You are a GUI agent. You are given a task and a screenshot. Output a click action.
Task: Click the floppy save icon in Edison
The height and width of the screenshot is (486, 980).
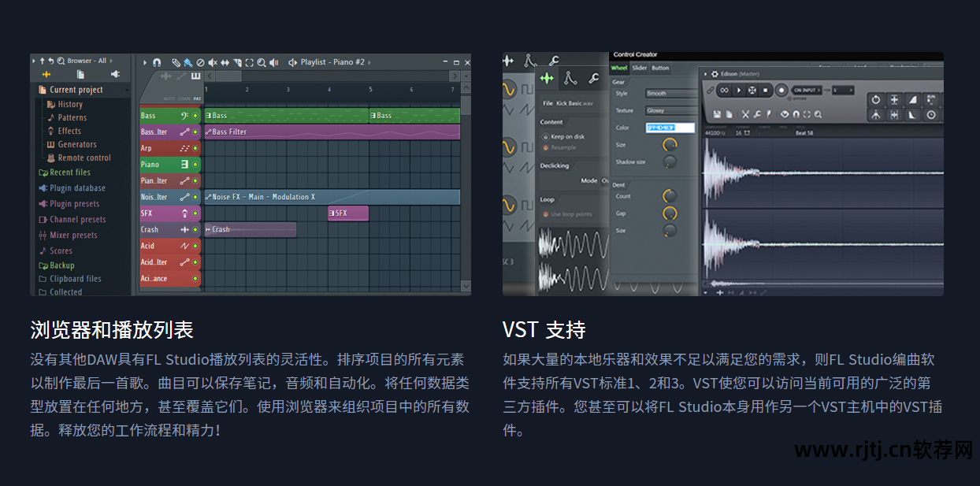pyautogui.click(x=717, y=114)
